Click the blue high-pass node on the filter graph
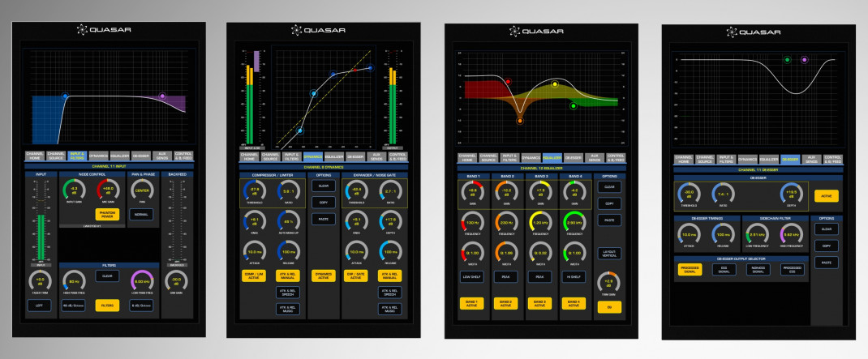868x359 pixels. click(66, 96)
